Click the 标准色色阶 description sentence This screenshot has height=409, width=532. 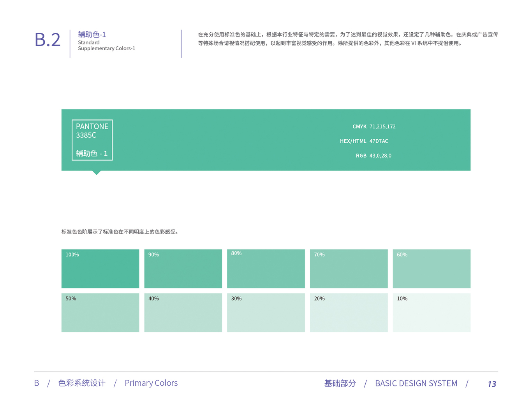pyautogui.click(x=120, y=232)
